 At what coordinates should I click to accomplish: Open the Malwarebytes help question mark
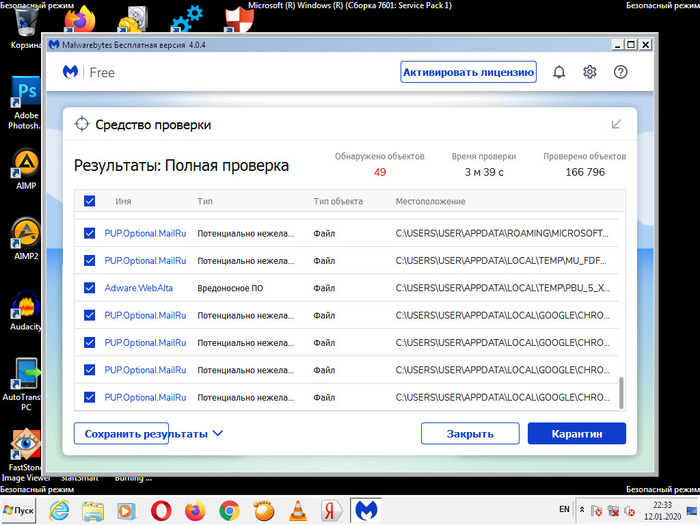(621, 72)
